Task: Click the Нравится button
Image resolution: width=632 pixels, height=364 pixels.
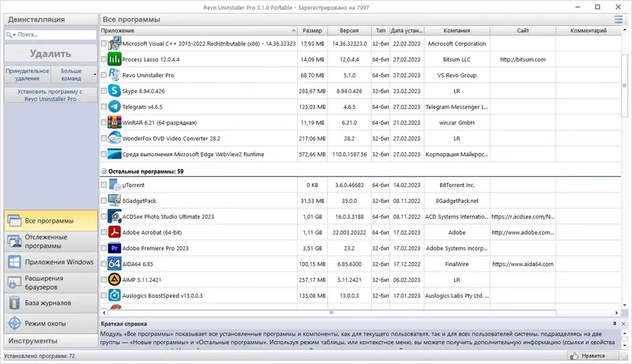Action: point(592,355)
